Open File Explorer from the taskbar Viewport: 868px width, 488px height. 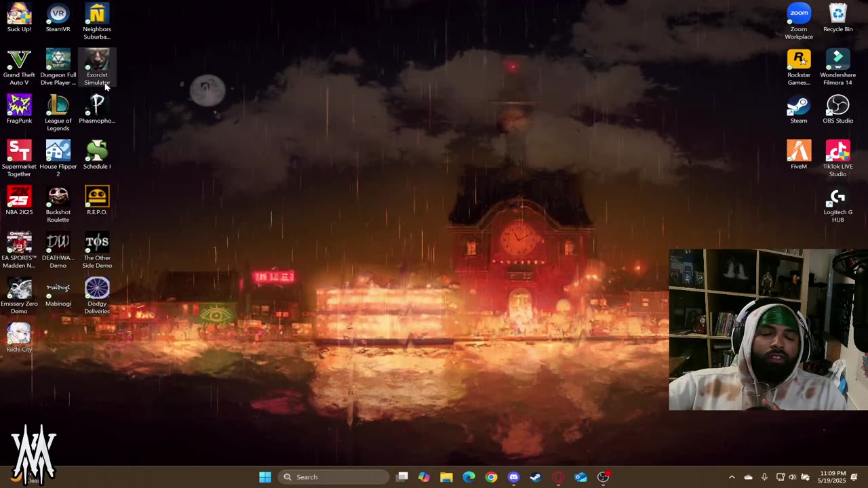tap(446, 477)
